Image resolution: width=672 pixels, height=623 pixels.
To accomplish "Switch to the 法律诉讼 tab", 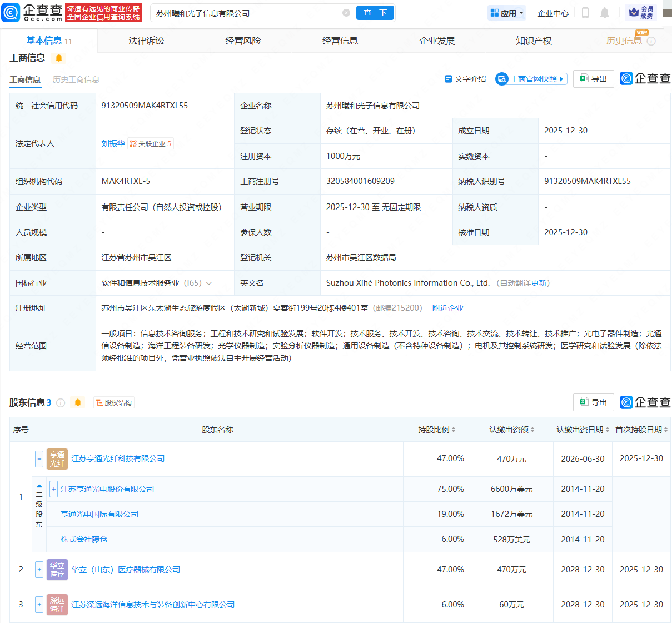I will [146, 41].
